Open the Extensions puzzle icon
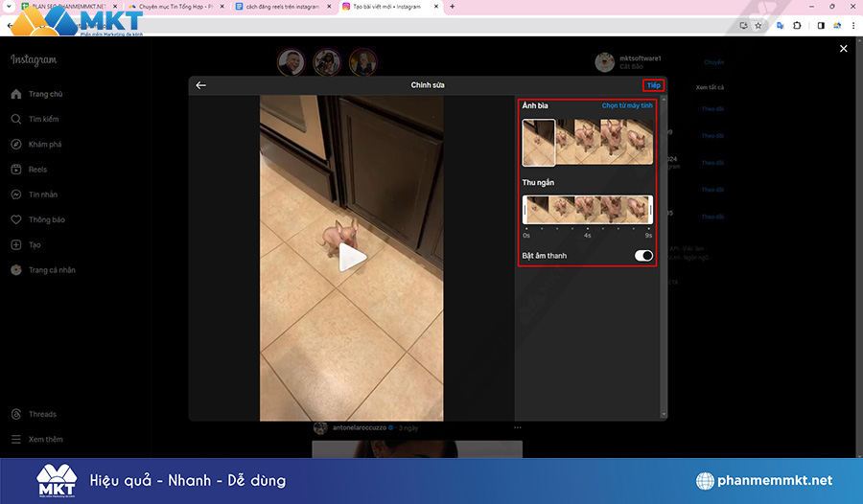This screenshot has height=504, width=863. pyautogui.click(x=797, y=25)
